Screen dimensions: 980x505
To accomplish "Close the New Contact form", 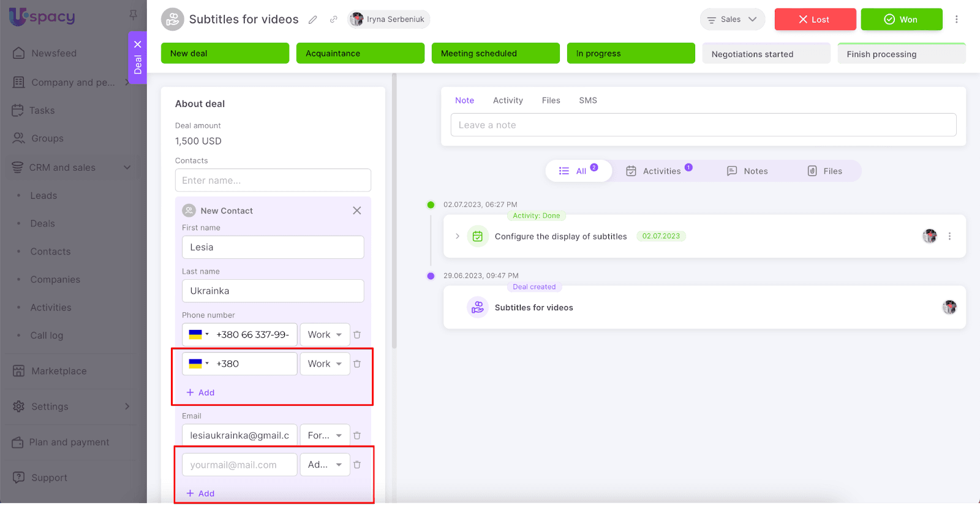I will [356, 211].
